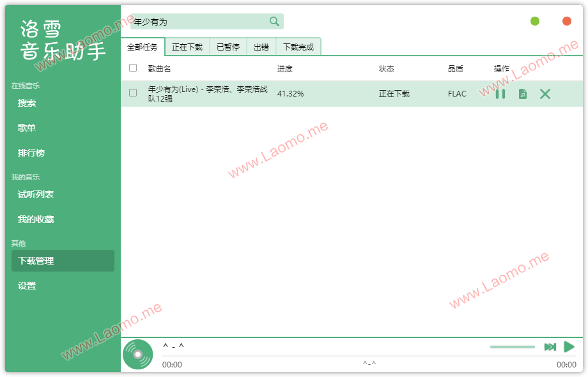Toggle the select-all checkbox in header
The width and height of the screenshot is (588, 377).
click(133, 68)
